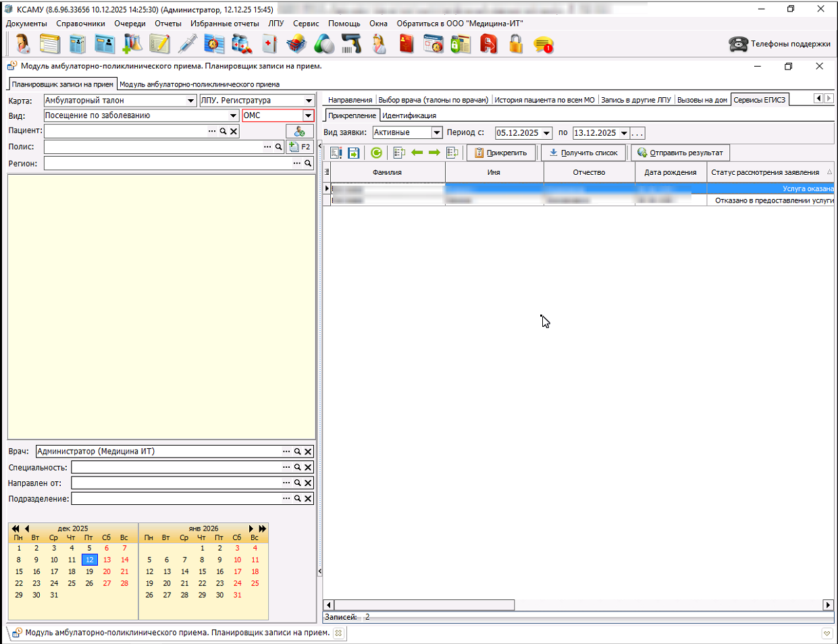The width and height of the screenshot is (838, 644).
Task: Click the green left arrow icon
Action: click(x=417, y=153)
